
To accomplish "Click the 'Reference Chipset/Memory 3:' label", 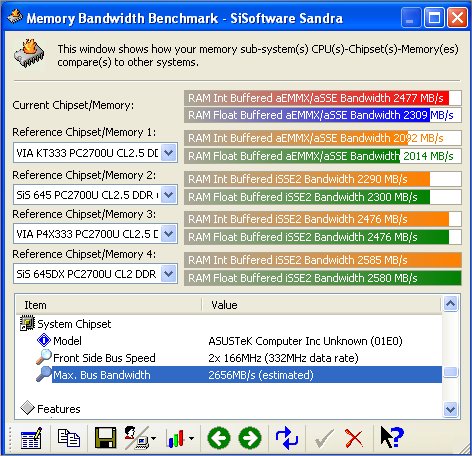I will click(x=84, y=214).
